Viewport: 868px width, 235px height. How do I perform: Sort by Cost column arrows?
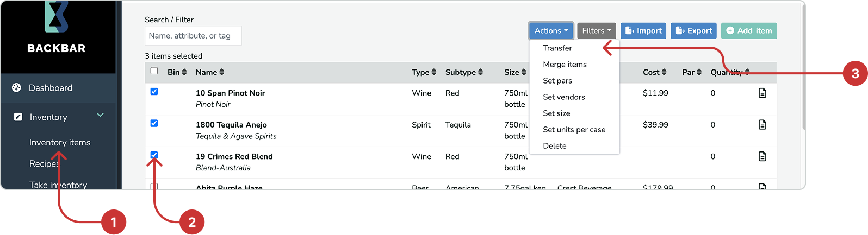664,72
